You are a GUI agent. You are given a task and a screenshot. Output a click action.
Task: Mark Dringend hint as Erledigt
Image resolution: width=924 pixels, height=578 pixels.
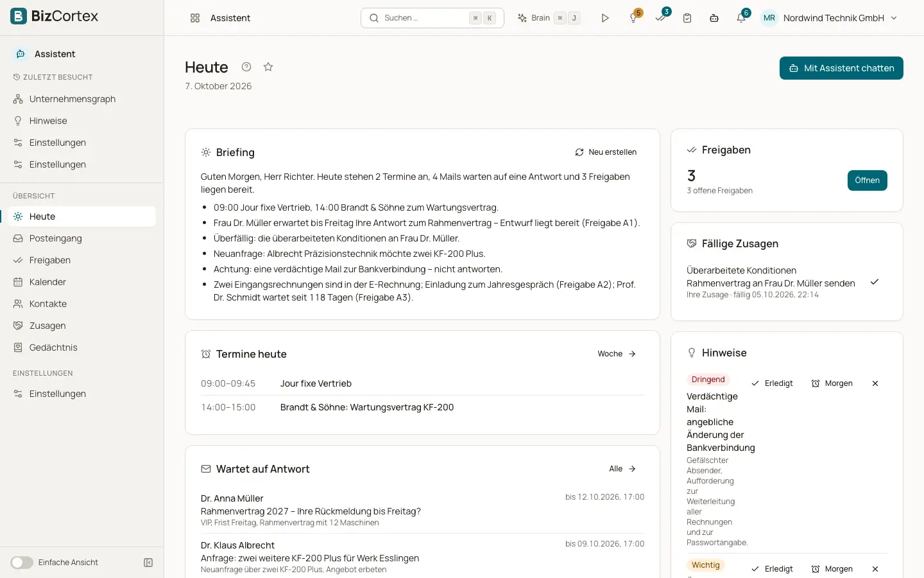[773, 383]
